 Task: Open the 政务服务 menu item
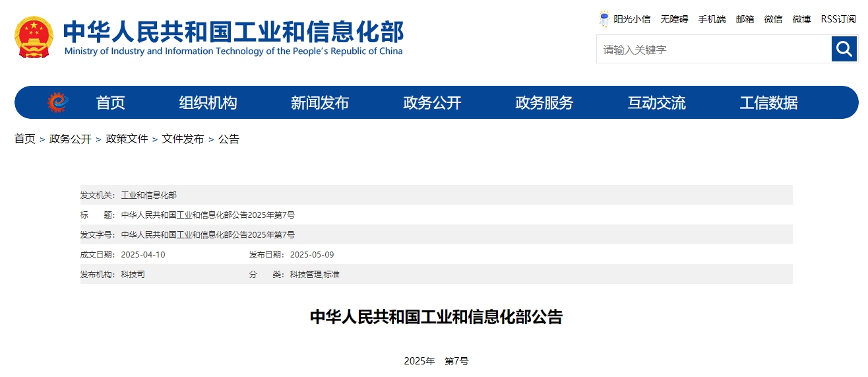544,102
